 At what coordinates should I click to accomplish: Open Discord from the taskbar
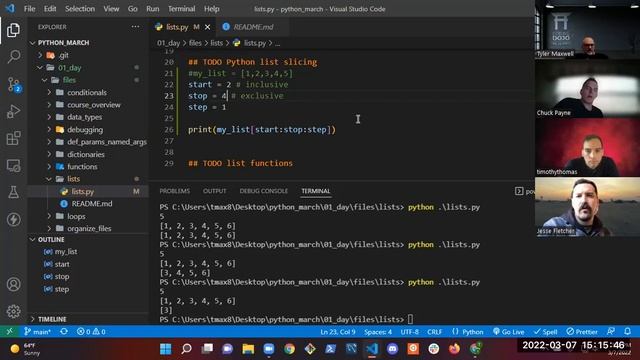coord(392,349)
